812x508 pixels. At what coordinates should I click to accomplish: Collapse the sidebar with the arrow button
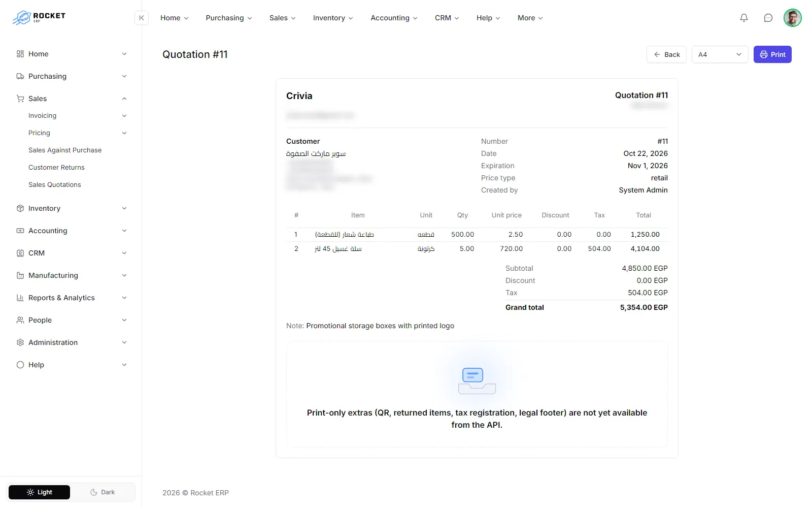[x=142, y=18]
